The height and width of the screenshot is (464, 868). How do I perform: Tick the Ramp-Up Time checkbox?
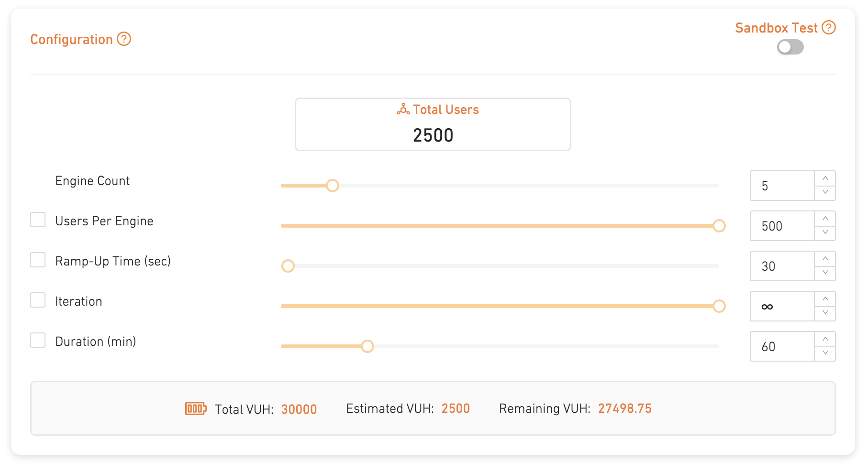point(38,260)
